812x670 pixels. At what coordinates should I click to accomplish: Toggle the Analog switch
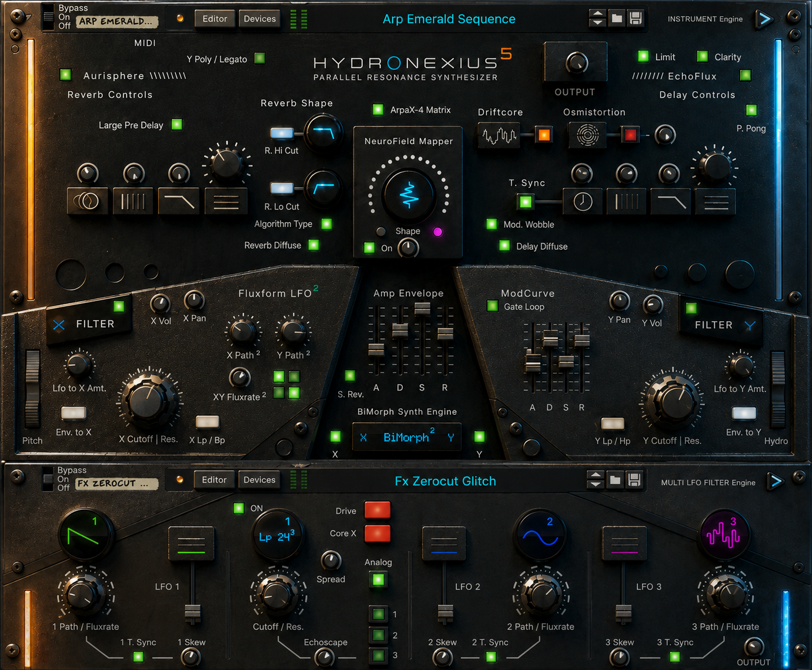click(378, 580)
